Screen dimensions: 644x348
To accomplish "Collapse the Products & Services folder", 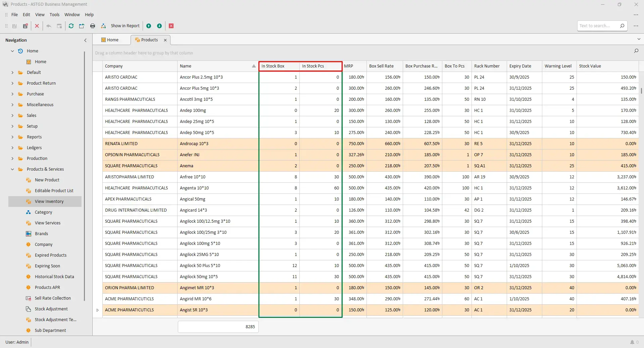I will coord(12,169).
